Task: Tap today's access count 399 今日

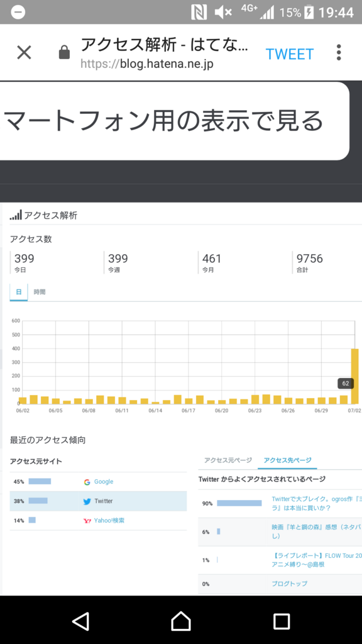Action: 25,263
